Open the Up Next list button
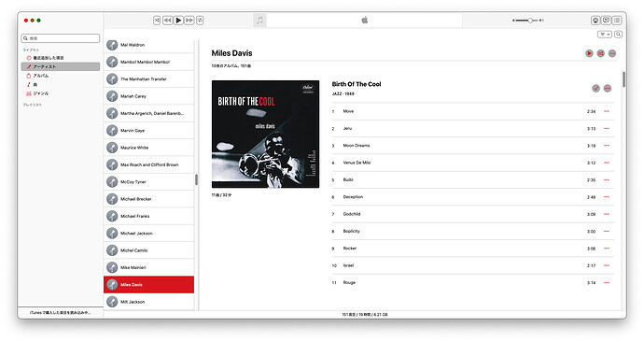 click(x=617, y=21)
